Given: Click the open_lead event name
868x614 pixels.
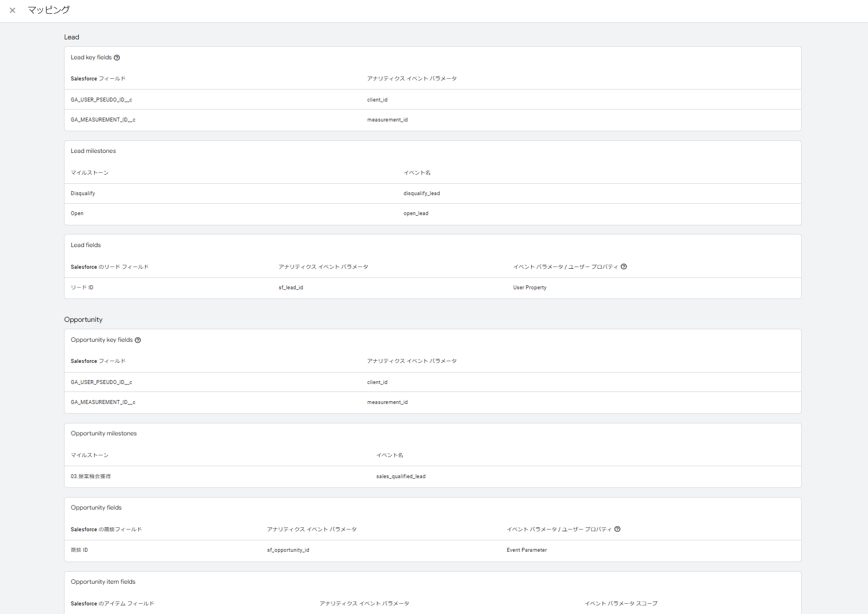Looking at the screenshot, I should 416,213.
